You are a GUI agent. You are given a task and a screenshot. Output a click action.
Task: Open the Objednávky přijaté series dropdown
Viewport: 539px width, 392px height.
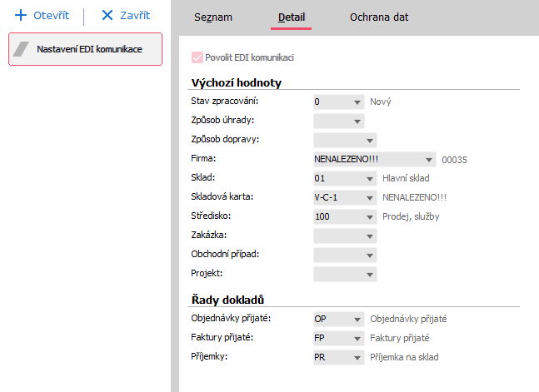(x=357, y=319)
